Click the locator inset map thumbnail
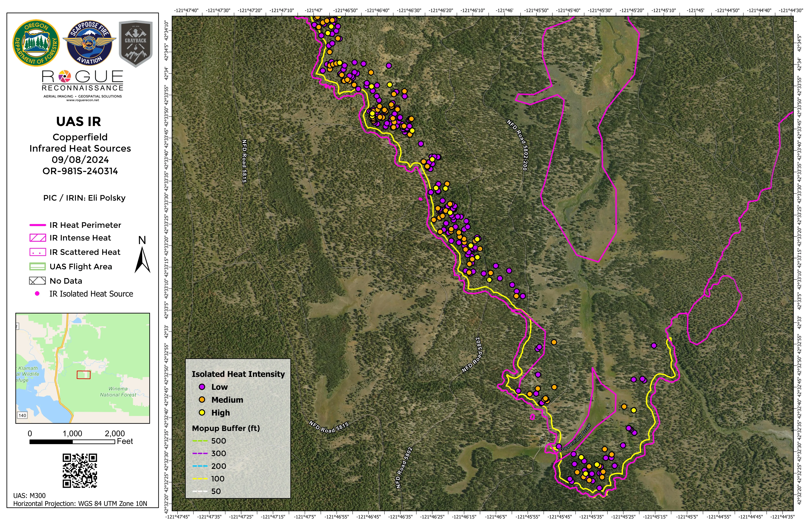This screenshot has height=525, width=812. click(x=83, y=368)
